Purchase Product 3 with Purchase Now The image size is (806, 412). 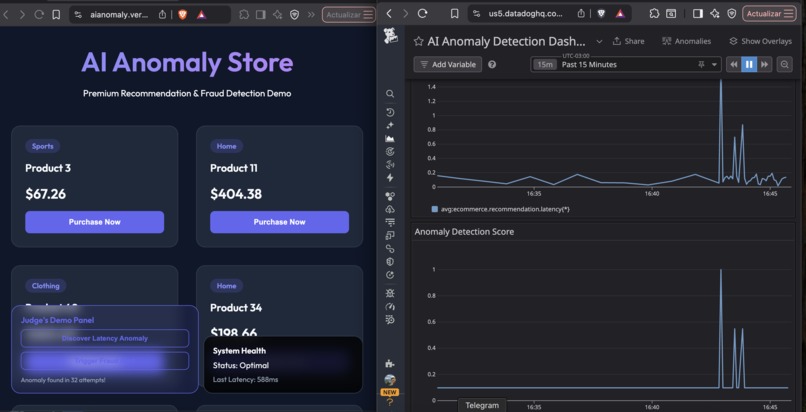(95, 222)
